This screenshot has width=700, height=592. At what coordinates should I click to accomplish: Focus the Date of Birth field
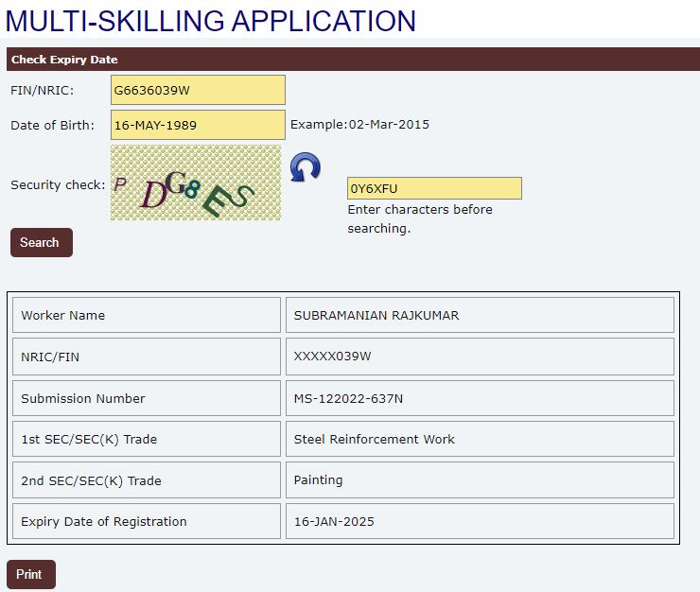point(198,125)
